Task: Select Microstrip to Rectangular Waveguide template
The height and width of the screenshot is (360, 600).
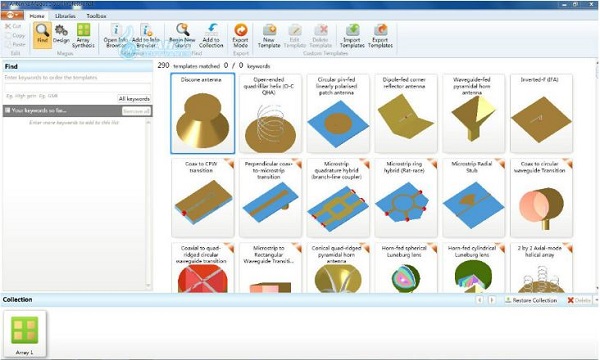Action: point(270,268)
